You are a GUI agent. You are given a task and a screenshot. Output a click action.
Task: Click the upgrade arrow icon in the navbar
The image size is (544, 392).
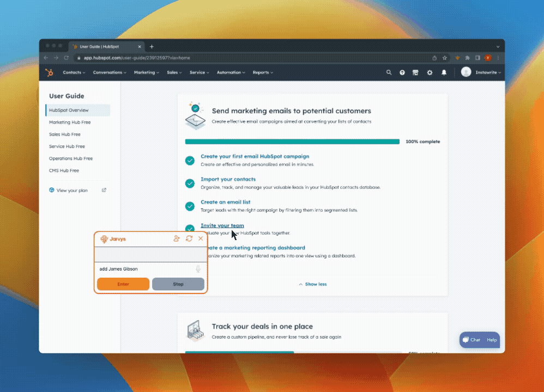[402, 72]
